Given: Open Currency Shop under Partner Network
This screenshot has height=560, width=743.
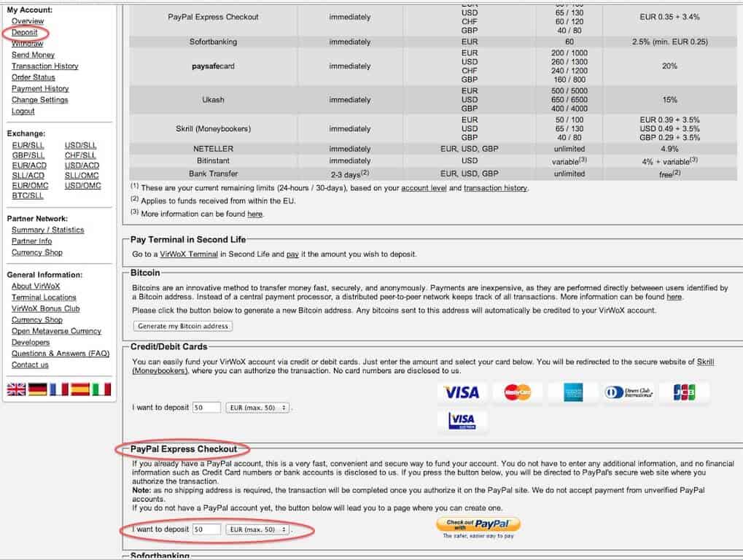Looking at the screenshot, I should coord(37,253).
